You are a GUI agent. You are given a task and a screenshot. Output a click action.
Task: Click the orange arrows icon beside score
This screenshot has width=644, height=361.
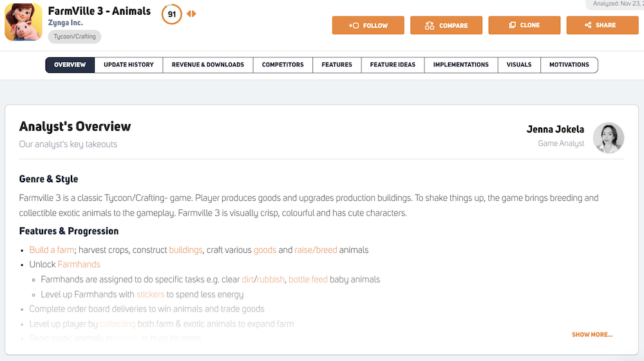coord(191,14)
